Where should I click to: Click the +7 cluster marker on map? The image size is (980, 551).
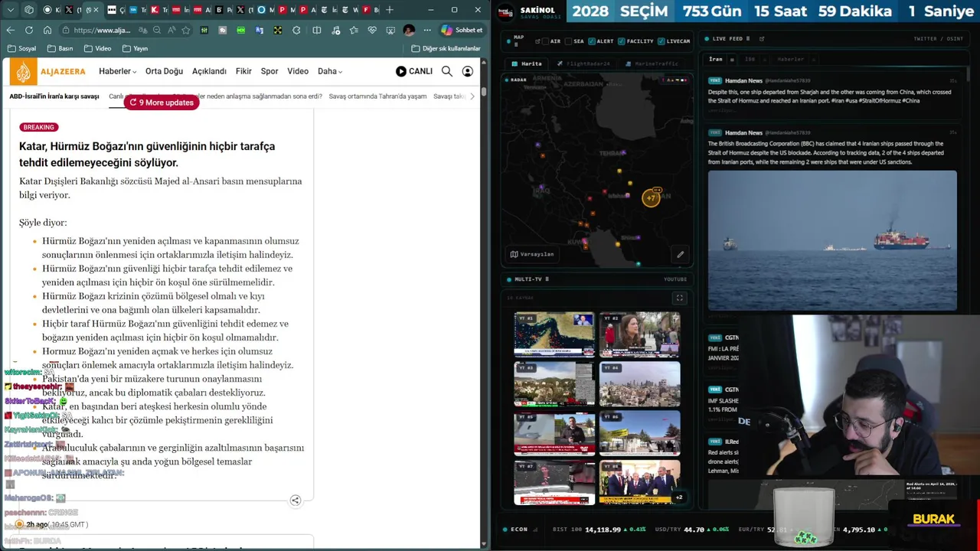651,198
